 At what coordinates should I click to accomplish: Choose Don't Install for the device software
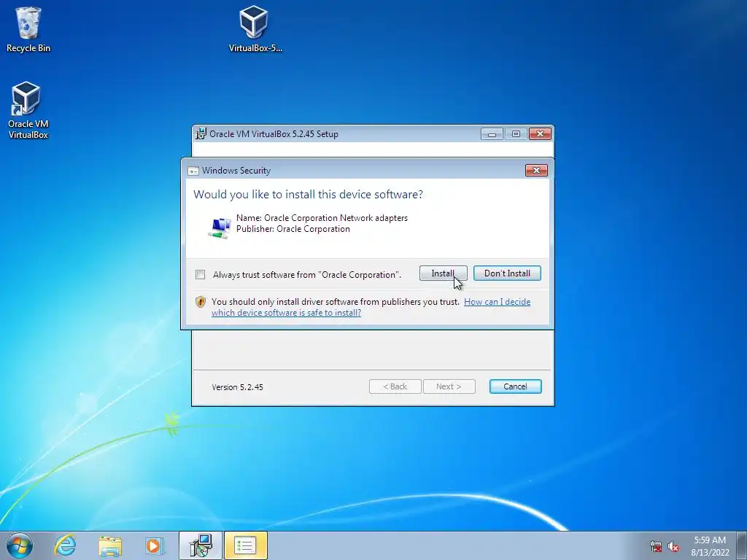pos(507,273)
